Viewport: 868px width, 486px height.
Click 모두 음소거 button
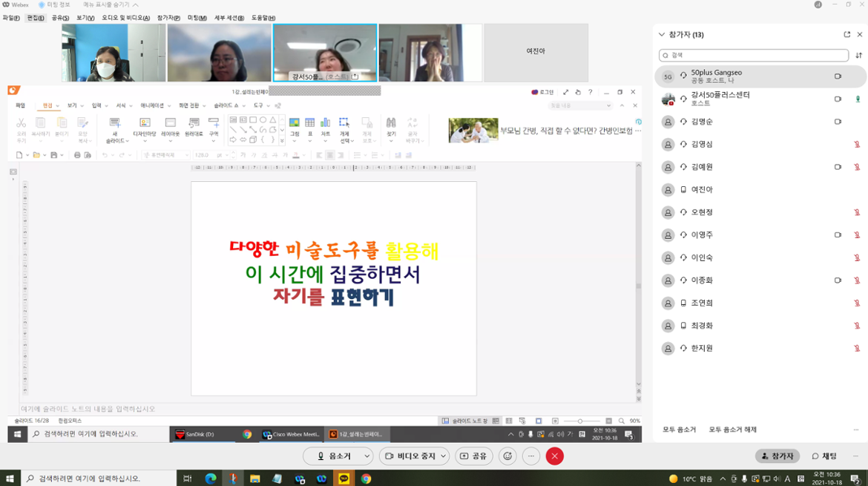coord(679,430)
